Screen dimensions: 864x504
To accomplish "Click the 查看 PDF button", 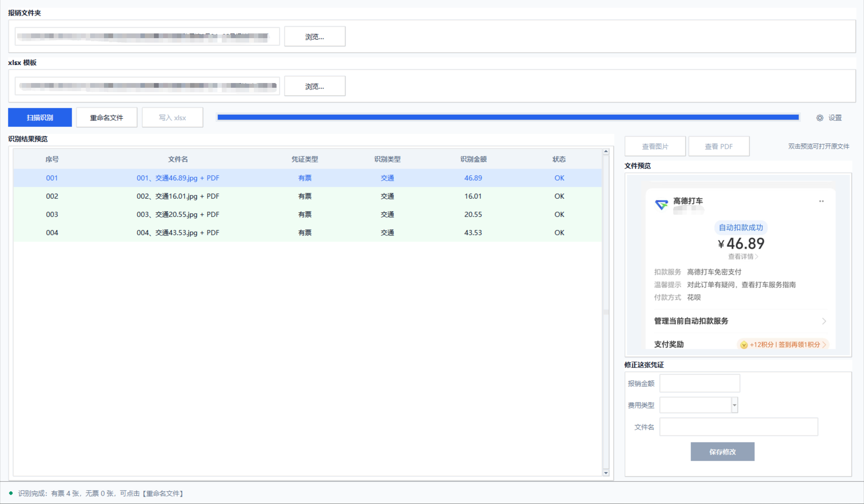I will 718,147.
